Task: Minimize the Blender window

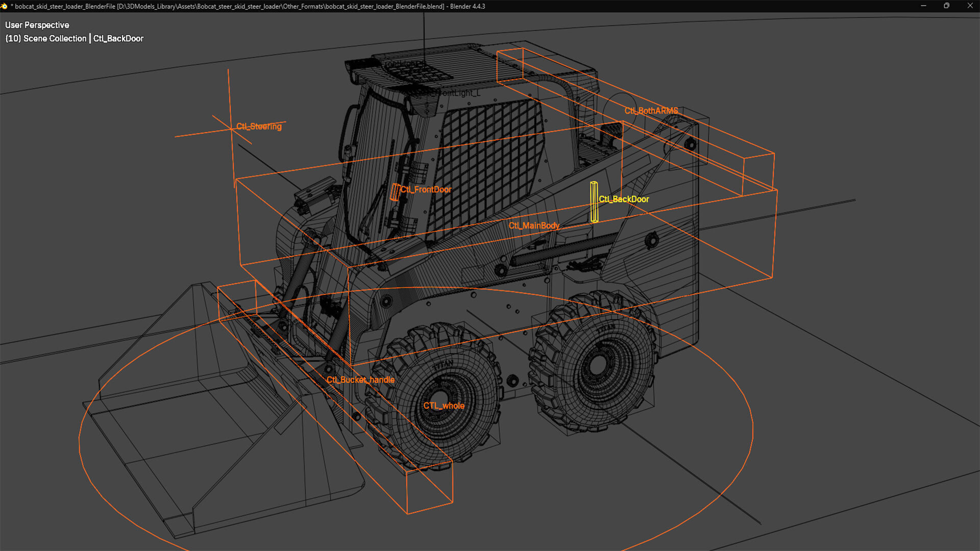Action: tap(923, 6)
